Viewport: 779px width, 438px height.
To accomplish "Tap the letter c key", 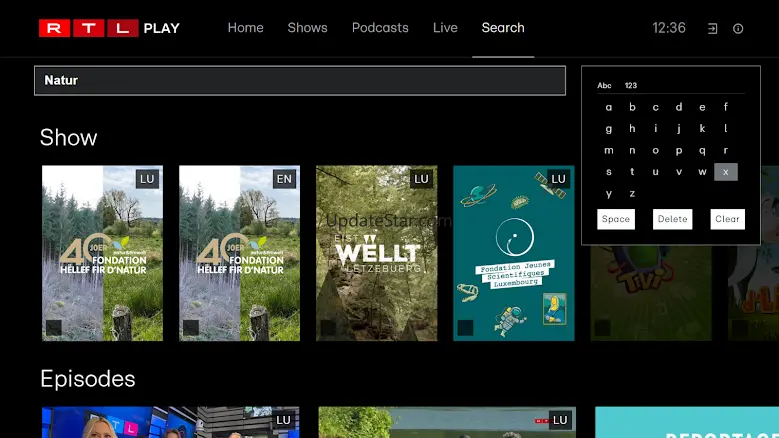I will point(655,107).
